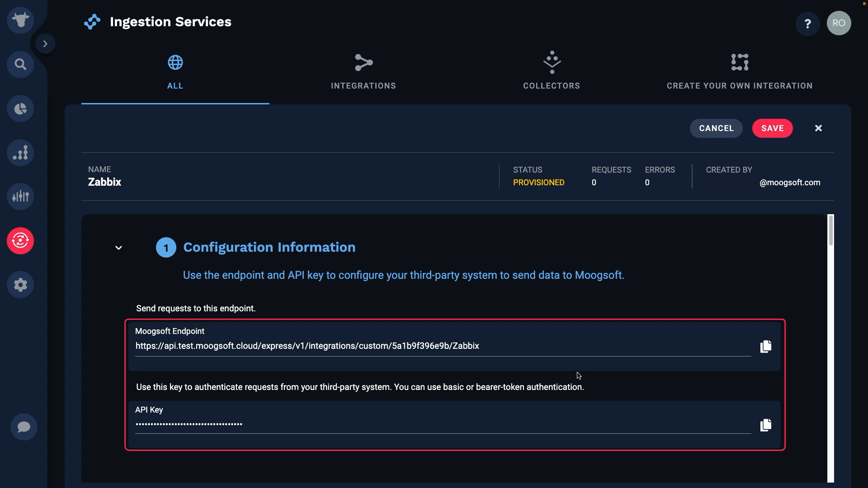Click the @moogsoft.com creator text
The height and width of the screenshot is (488, 868).
[790, 183]
